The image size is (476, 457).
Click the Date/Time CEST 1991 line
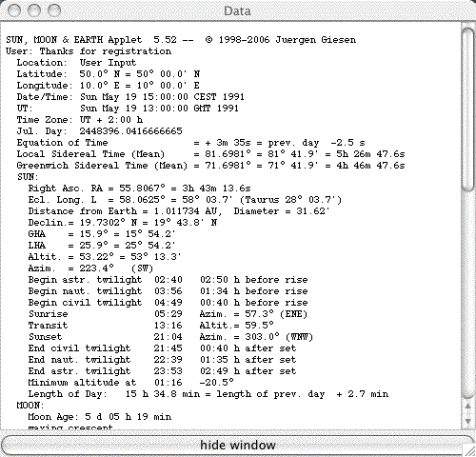(x=130, y=97)
